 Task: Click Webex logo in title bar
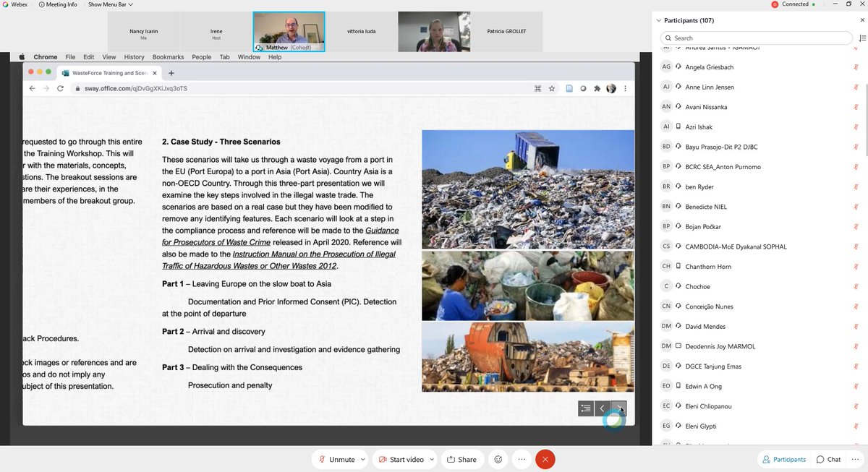pyautogui.click(x=6, y=4)
